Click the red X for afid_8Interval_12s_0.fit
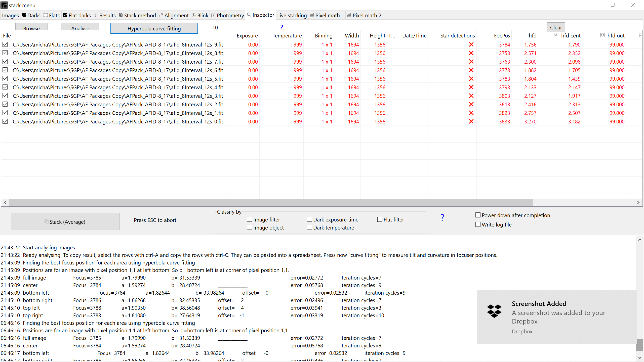 [x=471, y=121]
